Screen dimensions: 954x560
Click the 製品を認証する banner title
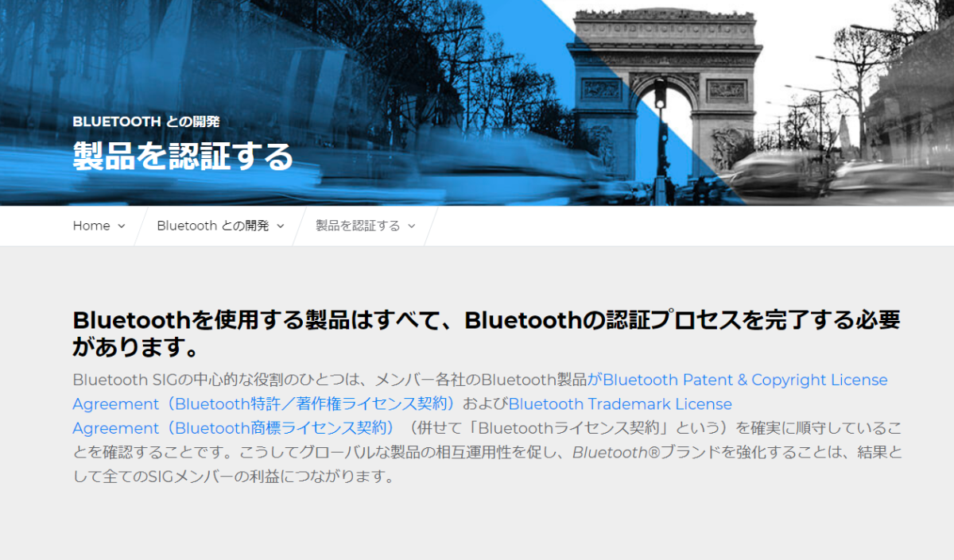point(183,156)
